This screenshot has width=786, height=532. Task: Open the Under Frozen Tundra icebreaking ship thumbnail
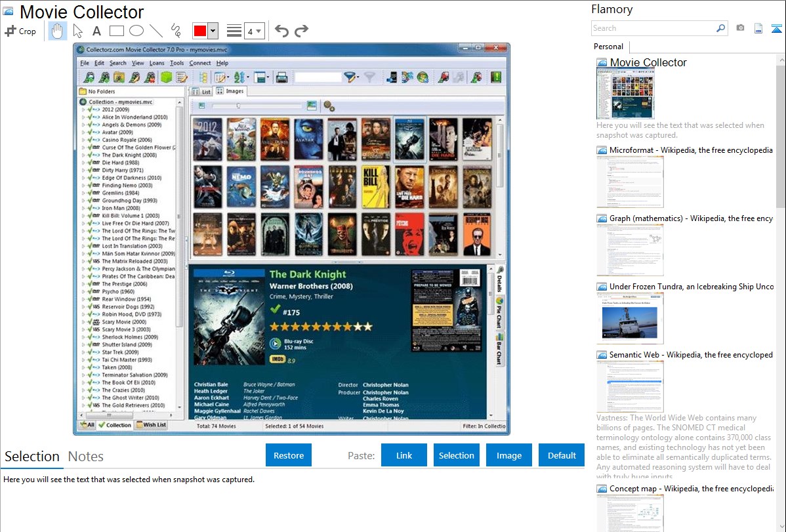[x=630, y=319]
